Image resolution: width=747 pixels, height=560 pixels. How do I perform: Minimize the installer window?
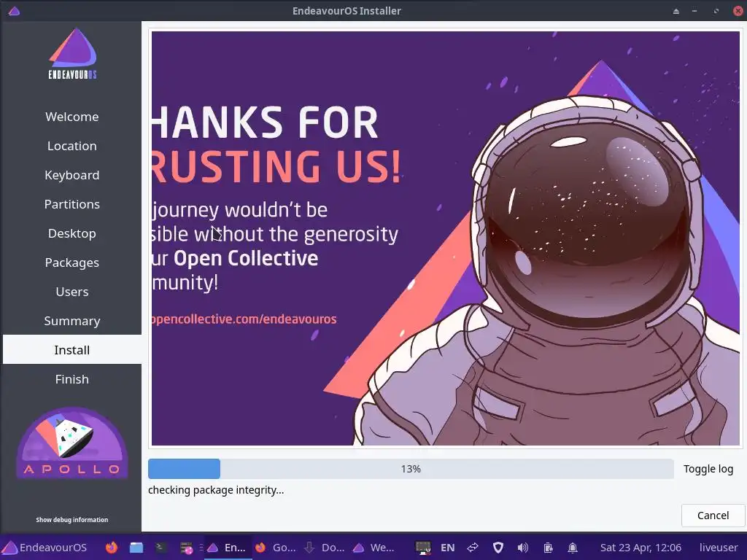point(694,11)
